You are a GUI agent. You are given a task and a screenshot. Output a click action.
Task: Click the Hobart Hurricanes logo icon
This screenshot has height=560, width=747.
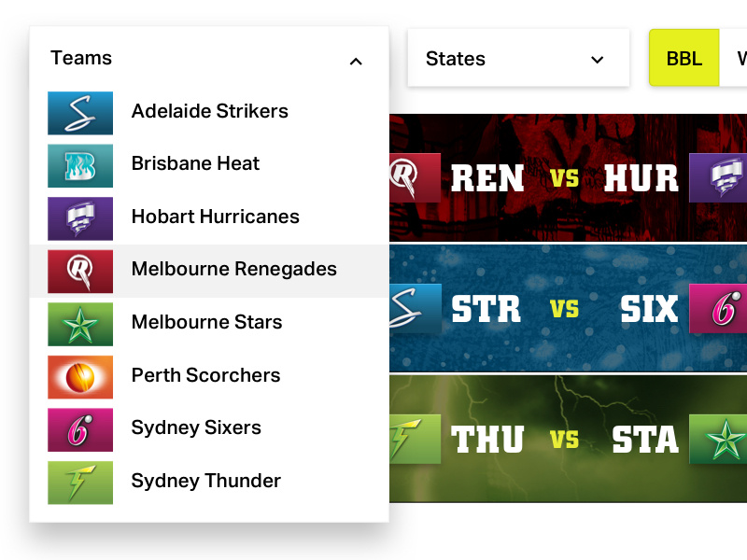coord(80,217)
